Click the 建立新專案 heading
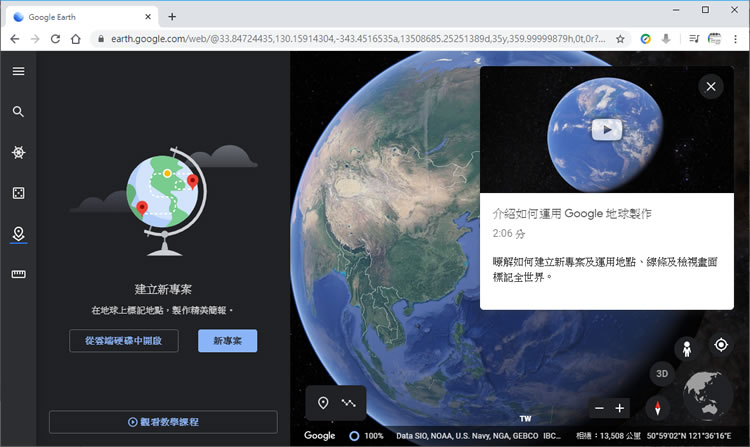The image size is (750, 447). pyautogui.click(x=163, y=289)
